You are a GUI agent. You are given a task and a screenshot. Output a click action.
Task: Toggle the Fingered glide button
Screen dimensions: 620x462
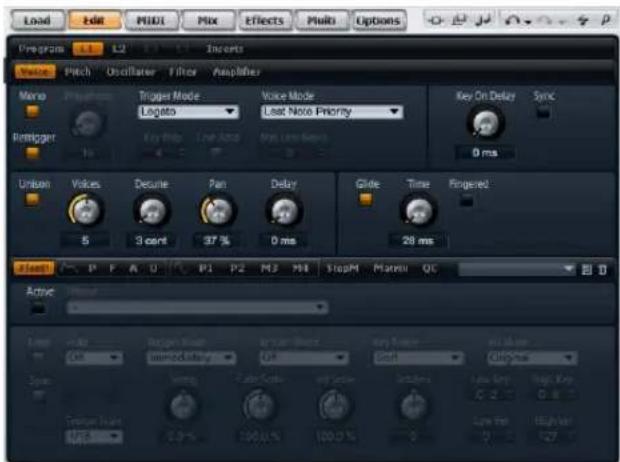coord(467,202)
